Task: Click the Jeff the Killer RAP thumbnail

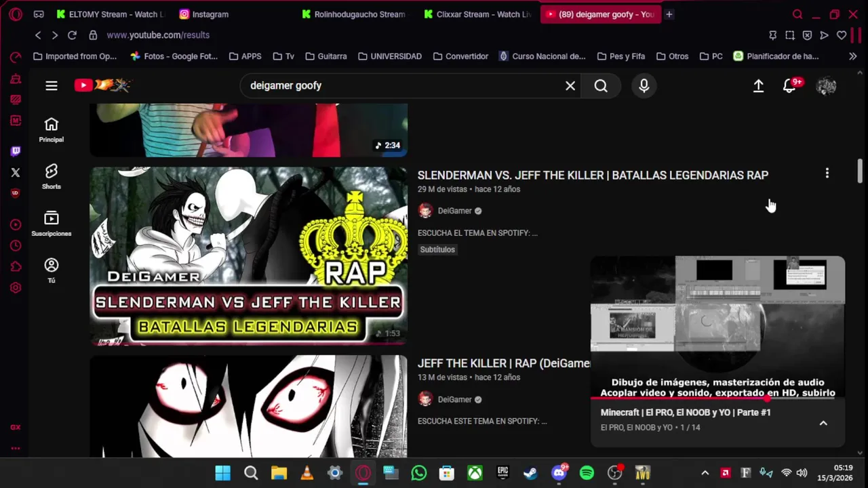Action: 249,407
